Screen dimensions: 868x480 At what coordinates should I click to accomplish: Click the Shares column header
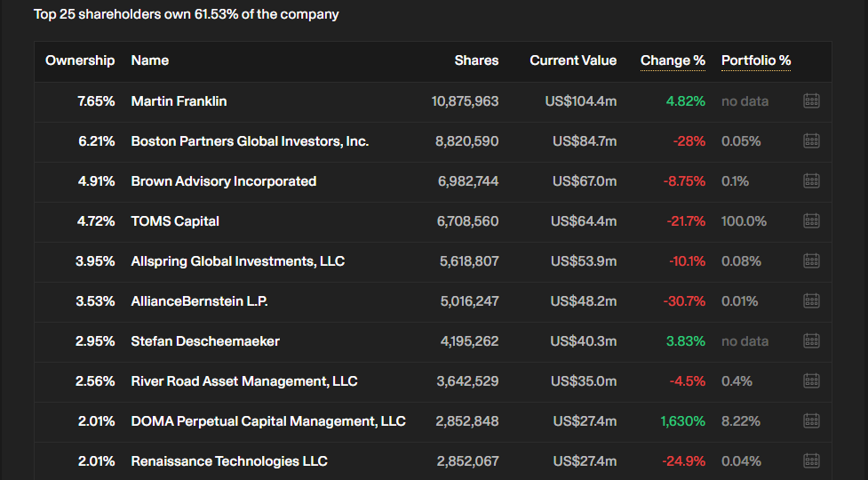click(x=476, y=60)
